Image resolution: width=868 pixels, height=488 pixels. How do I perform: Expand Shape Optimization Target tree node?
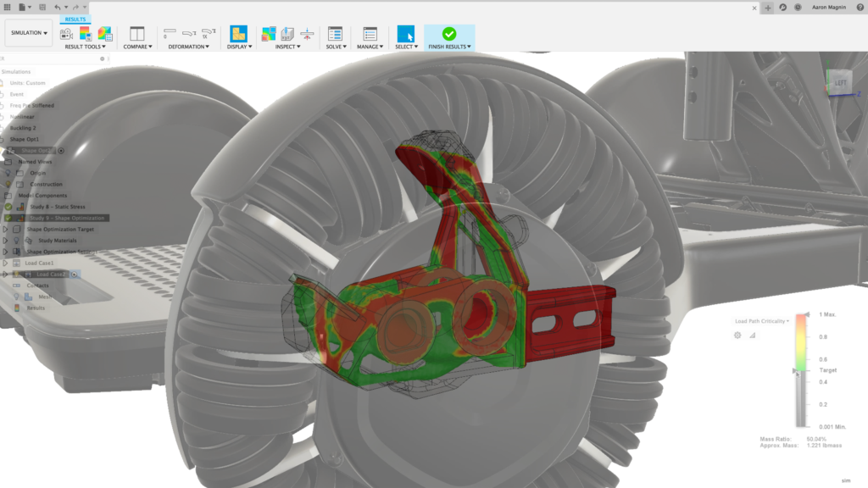coord(6,229)
